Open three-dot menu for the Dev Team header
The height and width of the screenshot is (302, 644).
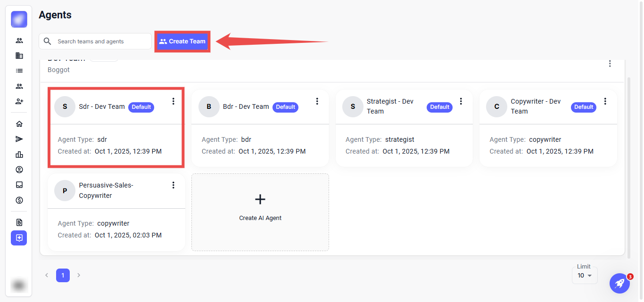610,64
